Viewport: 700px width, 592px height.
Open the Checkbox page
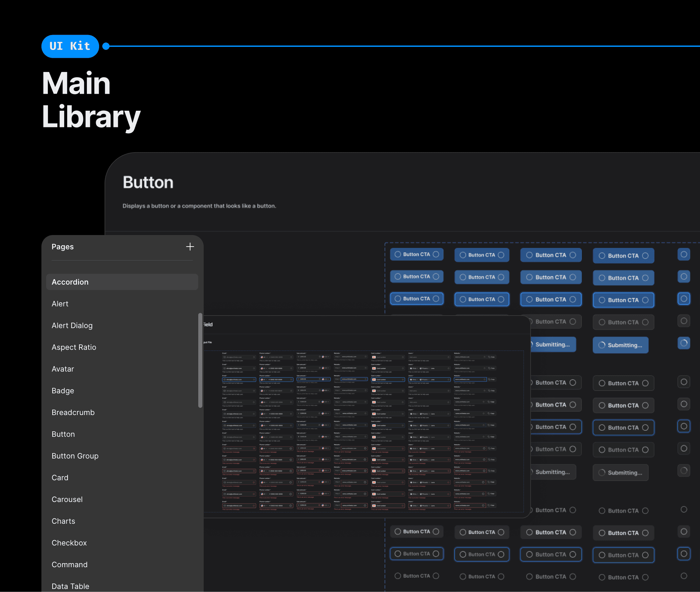[69, 543]
